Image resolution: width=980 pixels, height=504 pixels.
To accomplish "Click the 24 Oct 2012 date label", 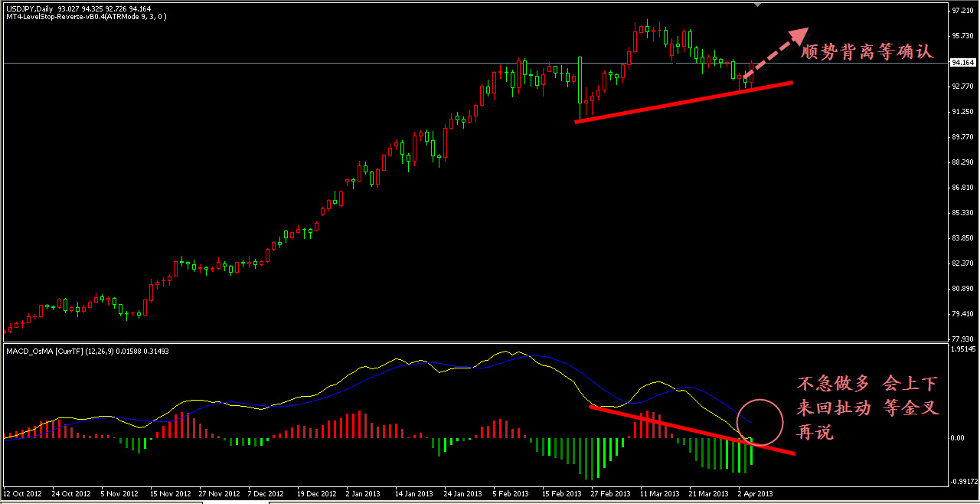I will click(71, 494).
